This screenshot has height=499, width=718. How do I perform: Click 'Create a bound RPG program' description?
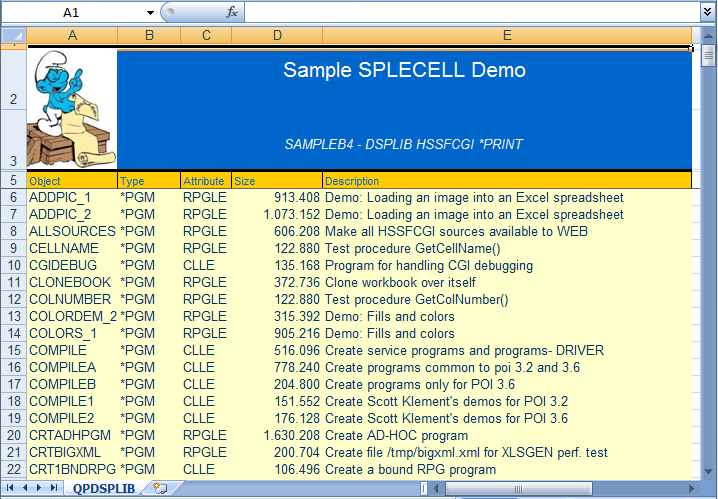click(410, 470)
